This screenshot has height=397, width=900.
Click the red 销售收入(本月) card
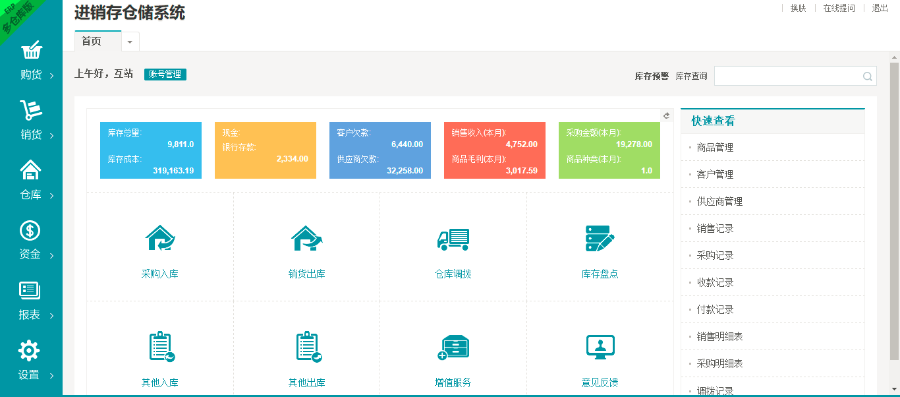(x=495, y=150)
